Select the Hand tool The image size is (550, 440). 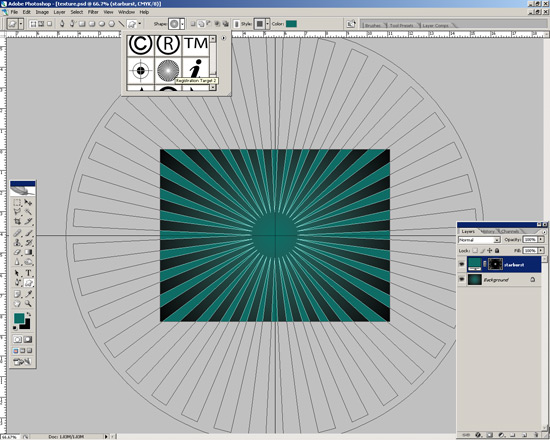coord(17,304)
